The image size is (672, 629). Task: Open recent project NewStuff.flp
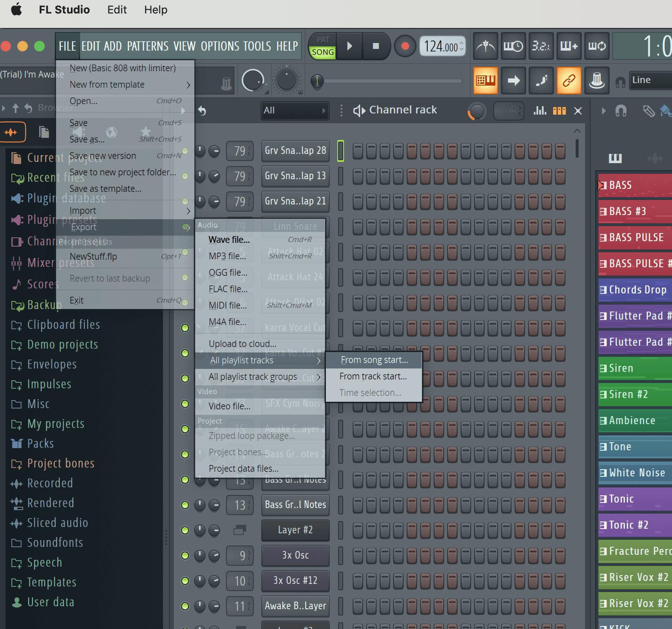tap(125, 257)
